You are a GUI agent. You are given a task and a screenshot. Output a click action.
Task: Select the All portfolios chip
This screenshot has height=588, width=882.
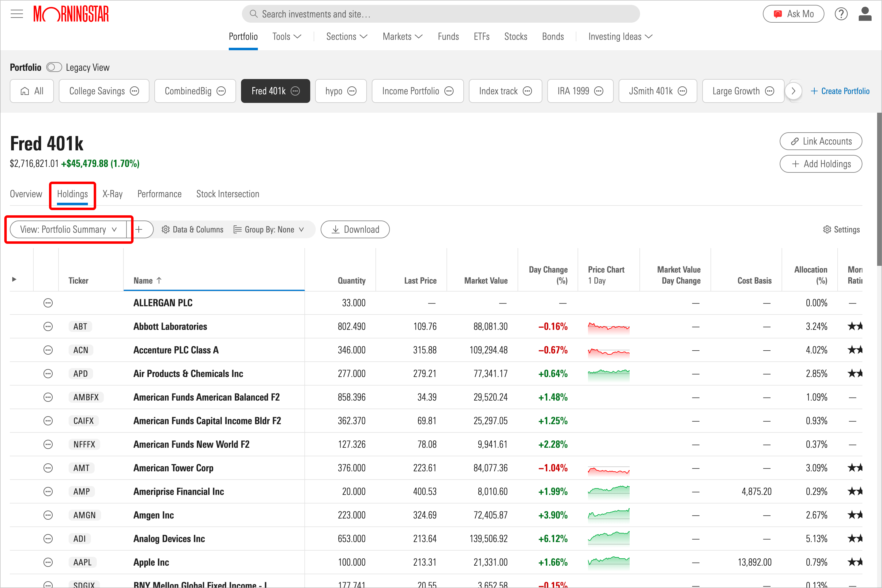click(x=32, y=91)
